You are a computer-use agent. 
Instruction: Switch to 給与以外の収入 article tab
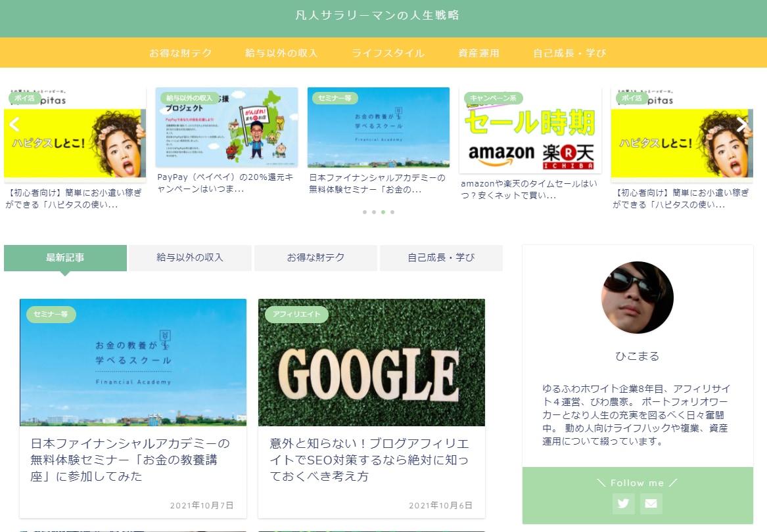tap(190, 257)
